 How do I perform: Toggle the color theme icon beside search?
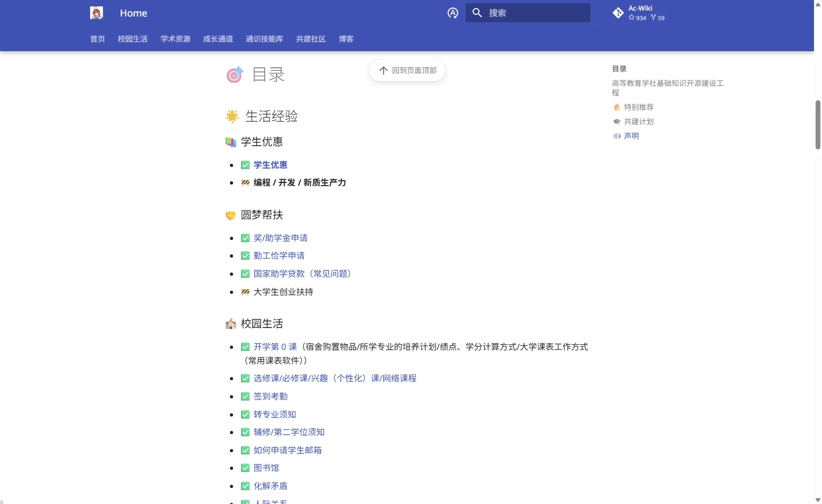(x=453, y=13)
